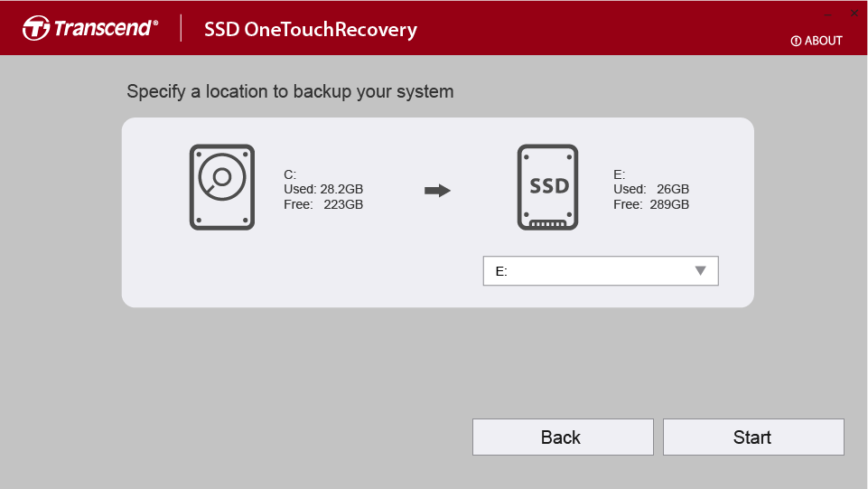868x489 pixels.
Task: Open the E: drive dropdown
Action: pos(601,271)
